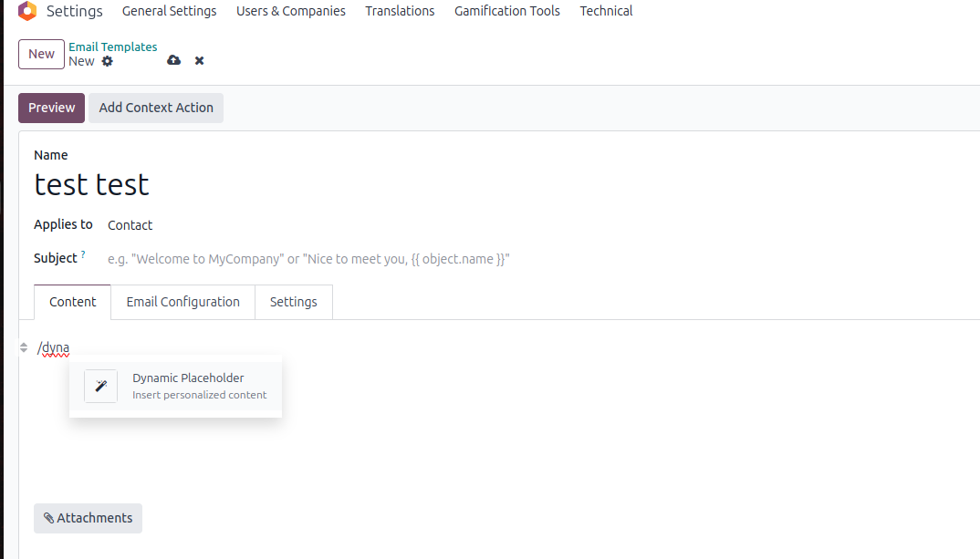Go back to Email Templates breadcrumb
This screenshot has height=559, width=980.
tap(113, 47)
